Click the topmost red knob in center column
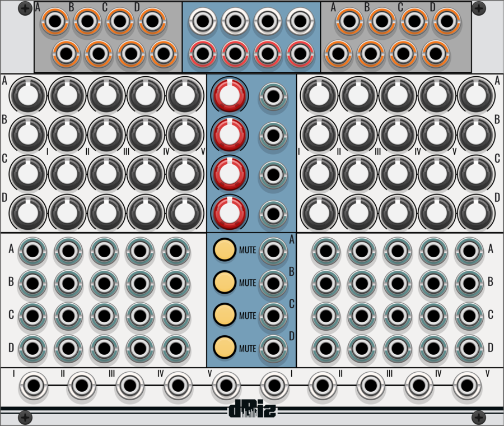Screen dimensions: 504x426 point(229,95)
